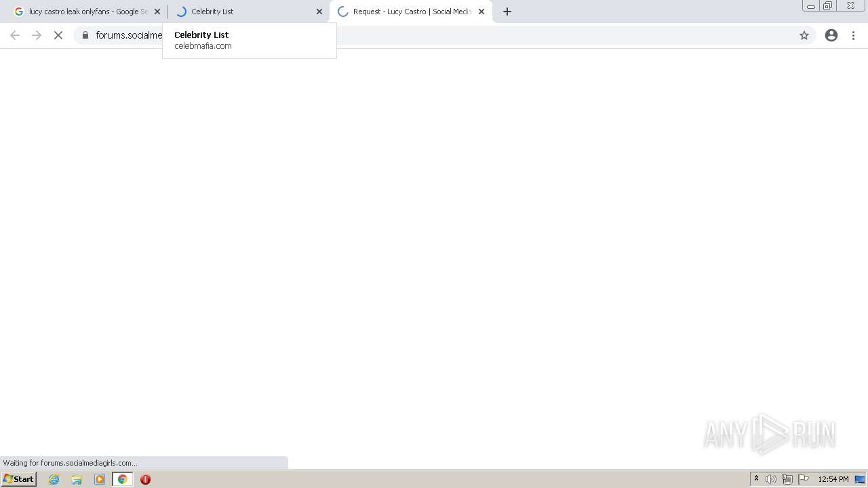The width and height of the screenshot is (868, 488).
Task: Show hidden system tray icons
Action: (756, 479)
